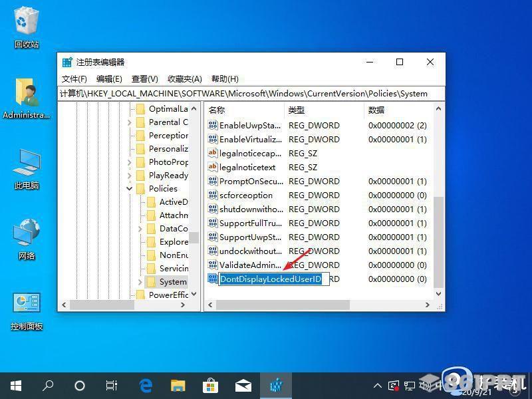Open the Windows Start button

click(16, 386)
